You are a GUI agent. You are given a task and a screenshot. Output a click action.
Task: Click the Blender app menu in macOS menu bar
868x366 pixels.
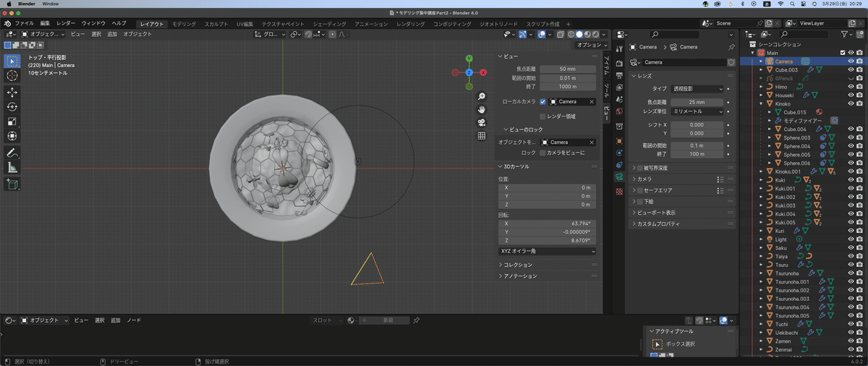click(x=27, y=4)
